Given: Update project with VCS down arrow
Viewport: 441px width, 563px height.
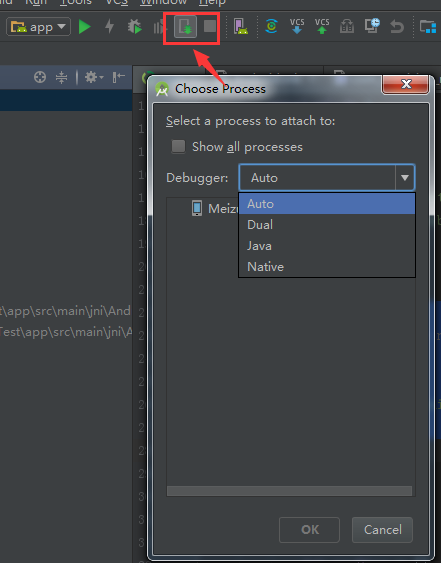Looking at the screenshot, I should pyautogui.click(x=297, y=26).
